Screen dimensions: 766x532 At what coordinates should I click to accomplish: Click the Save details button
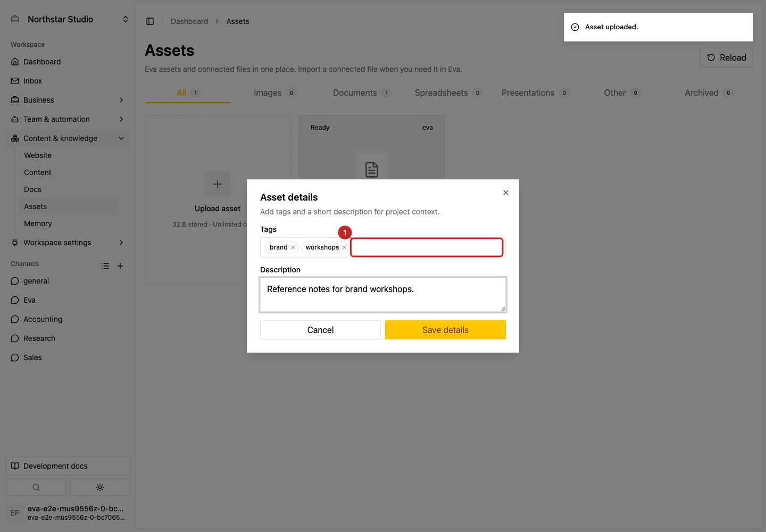445,330
